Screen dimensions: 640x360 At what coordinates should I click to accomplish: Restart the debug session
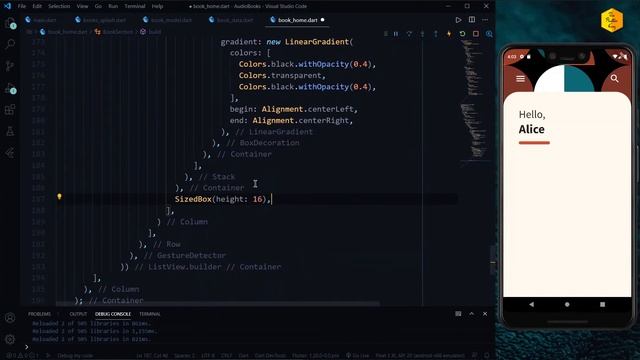pyautogui.click(x=462, y=34)
